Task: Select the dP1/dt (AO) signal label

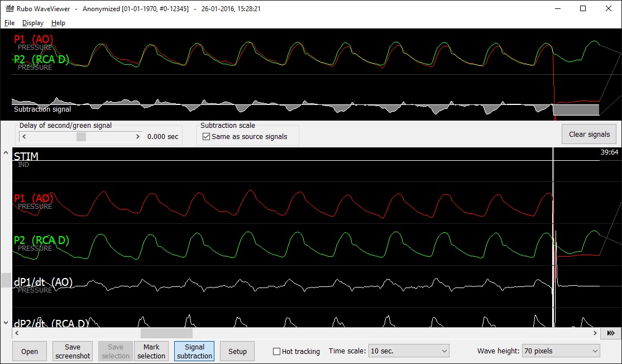Action: click(43, 282)
